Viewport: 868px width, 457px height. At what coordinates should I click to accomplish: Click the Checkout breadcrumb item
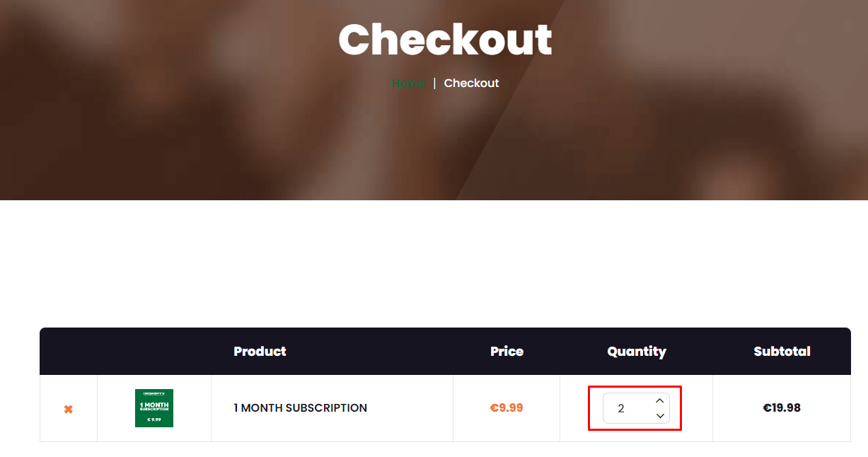coord(471,83)
